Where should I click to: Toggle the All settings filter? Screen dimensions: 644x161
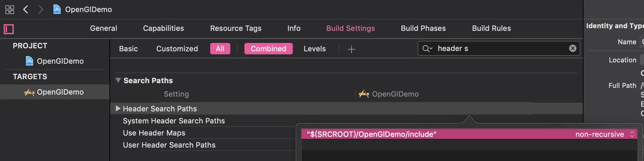click(x=220, y=49)
